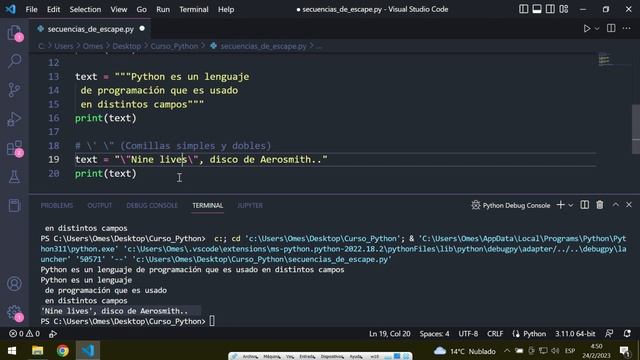Click the editor vertical scrollbar
640x360 pixels.
click(x=636, y=129)
